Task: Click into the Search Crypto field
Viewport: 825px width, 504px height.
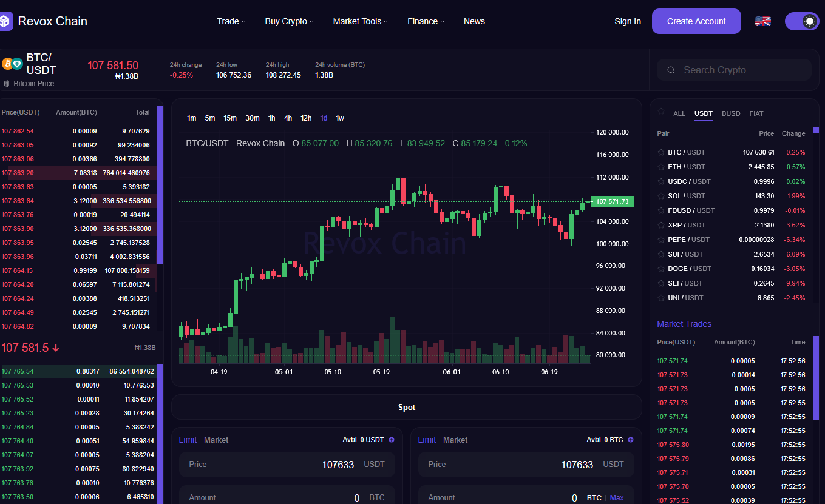Action: click(734, 70)
